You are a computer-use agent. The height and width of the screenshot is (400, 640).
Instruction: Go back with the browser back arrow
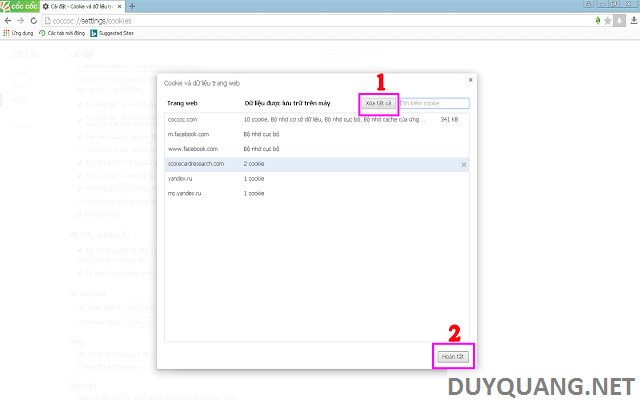tap(8, 20)
